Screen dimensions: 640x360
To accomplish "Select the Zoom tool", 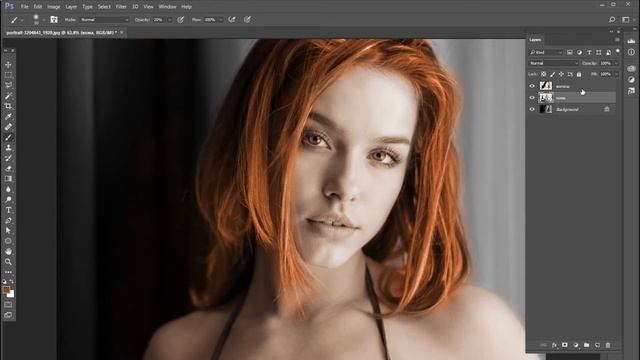I will tap(8, 262).
